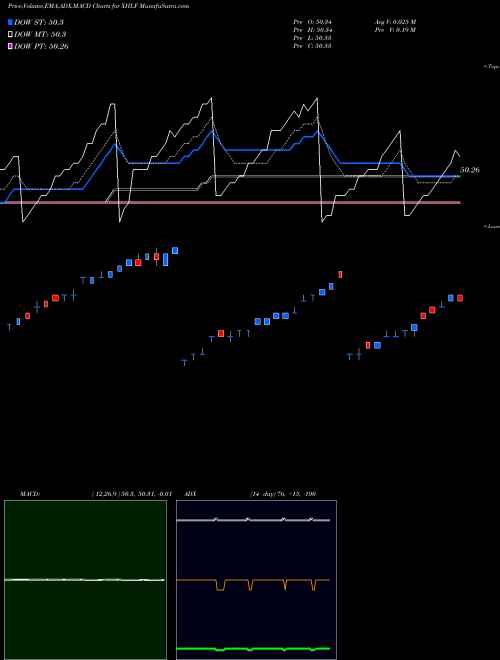500x660 pixels.
Task: Click the blue DOW ST legend swatch
Action: click(10, 22)
